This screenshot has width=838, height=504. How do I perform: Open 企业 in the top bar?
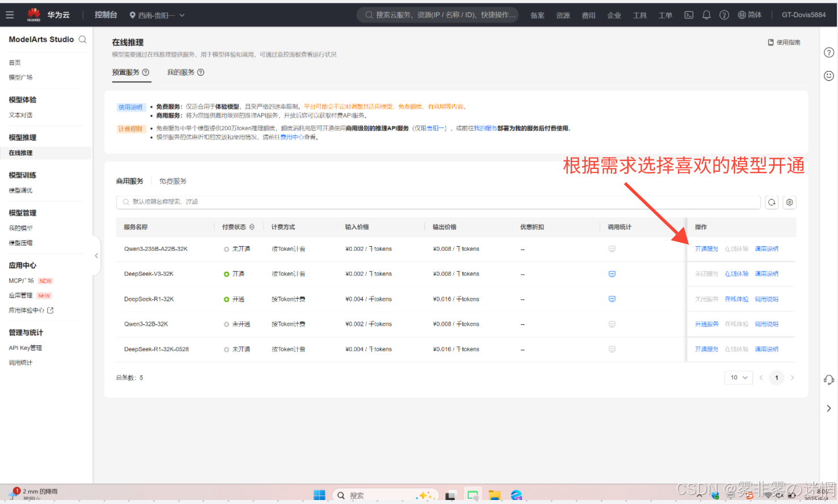pyautogui.click(x=614, y=15)
